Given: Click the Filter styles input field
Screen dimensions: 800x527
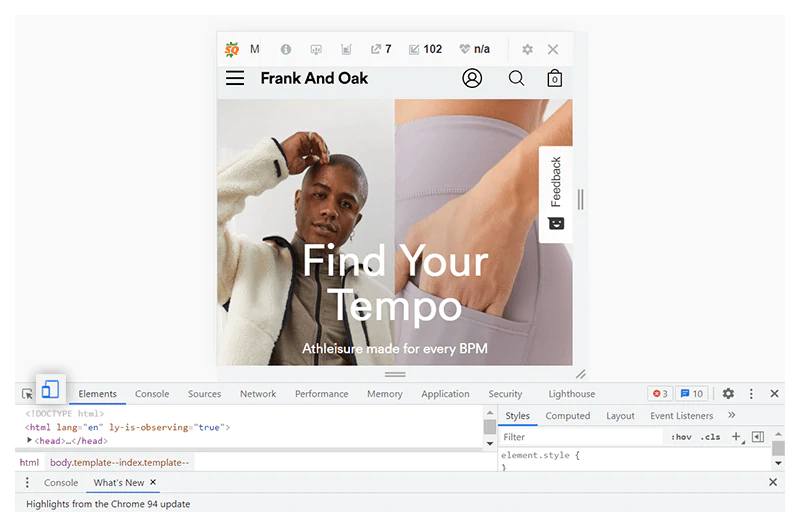Looking at the screenshot, I should coord(580,437).
